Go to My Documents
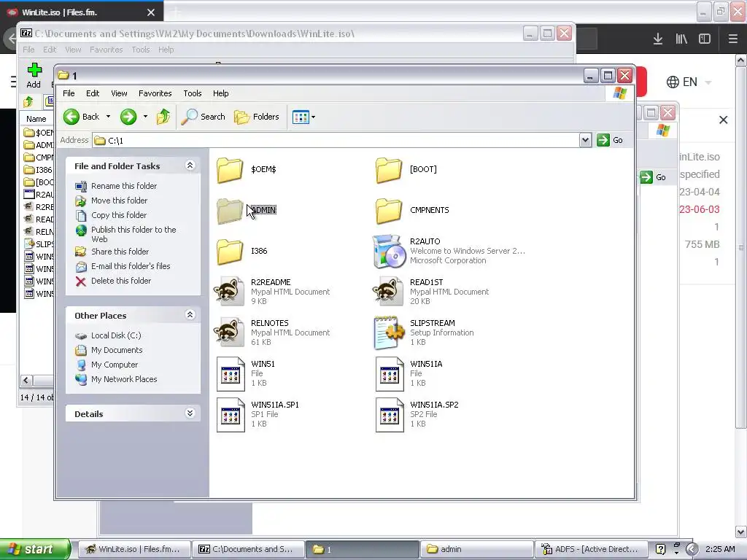Image resolution: width=747 pixels, height=560 pixels. point(117,350)
